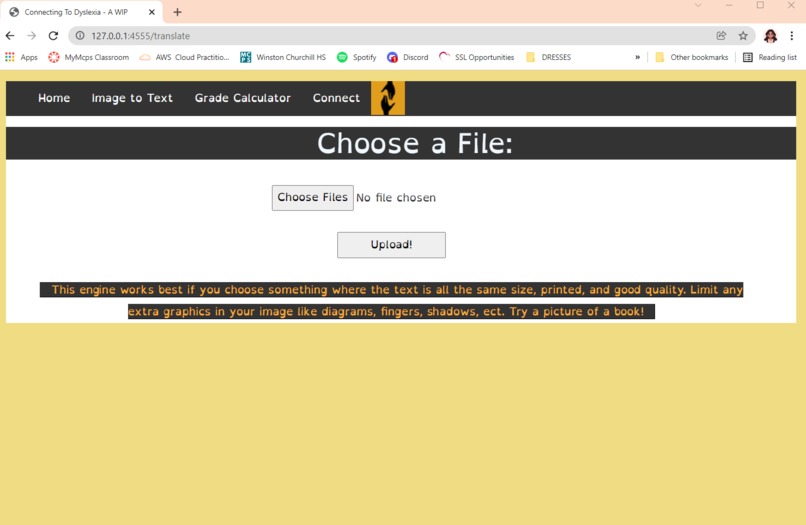Click the Upload! button
Image resolution: width=806 pixels, height=525 pixels.
[391, 245]
